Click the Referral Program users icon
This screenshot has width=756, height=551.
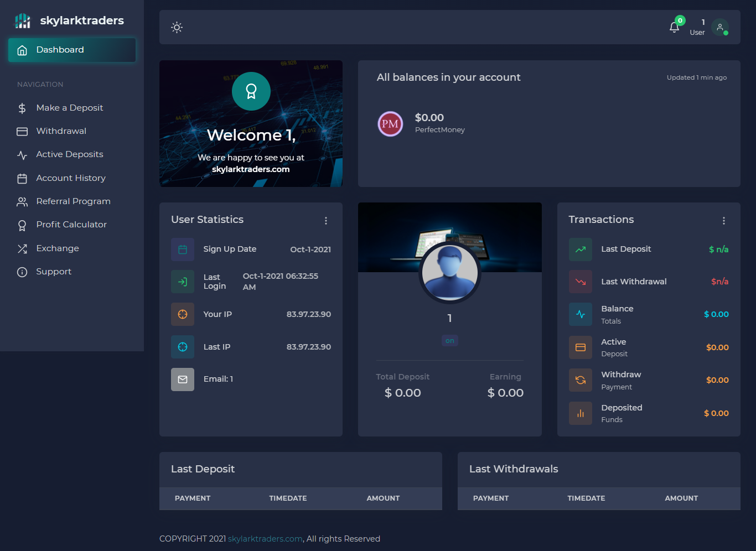tap(22, 202)
